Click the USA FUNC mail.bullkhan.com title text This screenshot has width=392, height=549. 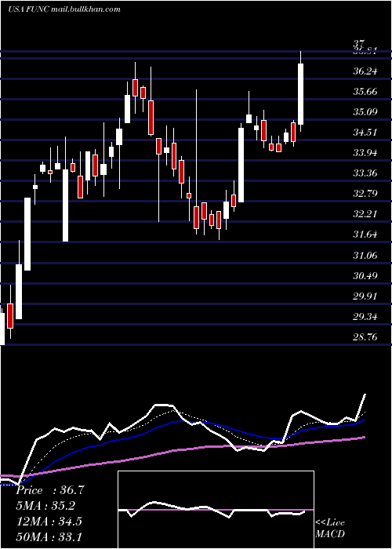(x=64, y=9)
